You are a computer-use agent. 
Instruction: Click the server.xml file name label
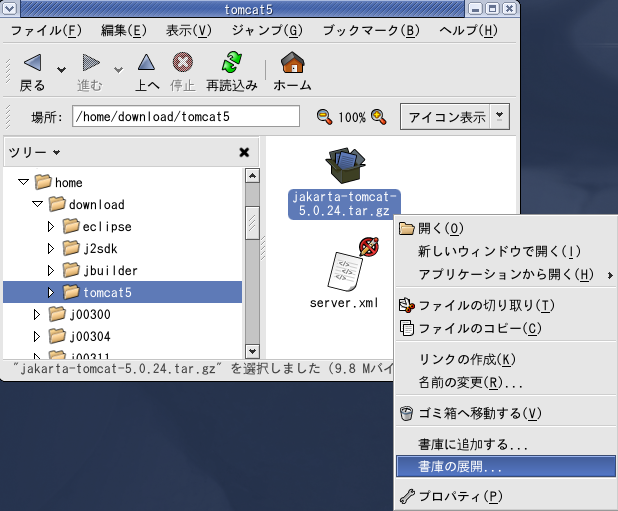tap(344, 303)
